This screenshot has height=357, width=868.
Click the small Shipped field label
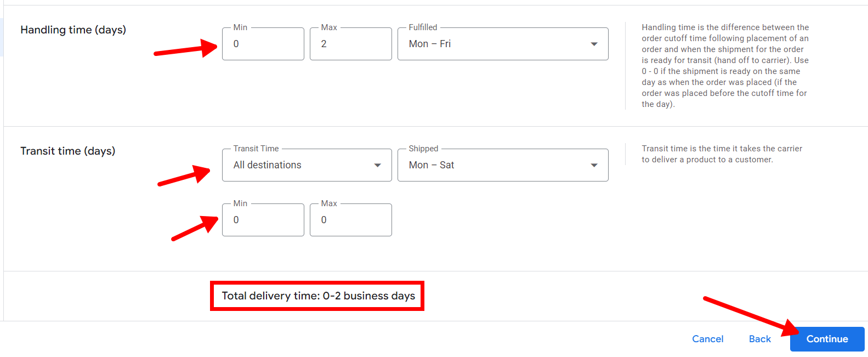[423, 149]
